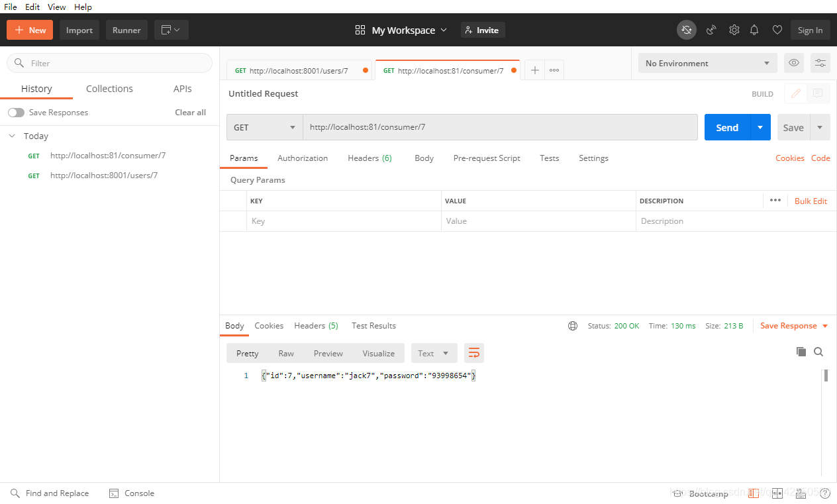Open the Tests request tab
The height and width of the screenshot is (504, 837).
coord(550,158)
